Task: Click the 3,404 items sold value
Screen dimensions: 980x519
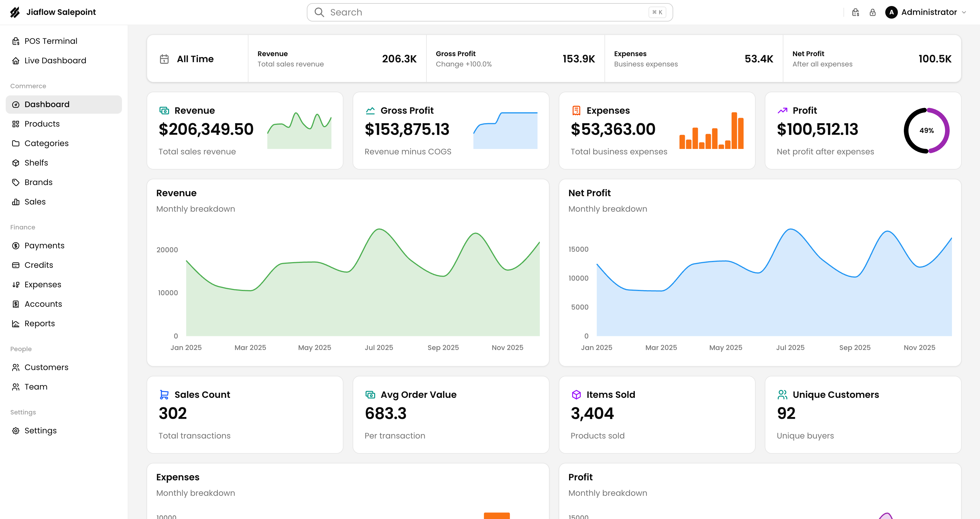Action: click(592, 414)
